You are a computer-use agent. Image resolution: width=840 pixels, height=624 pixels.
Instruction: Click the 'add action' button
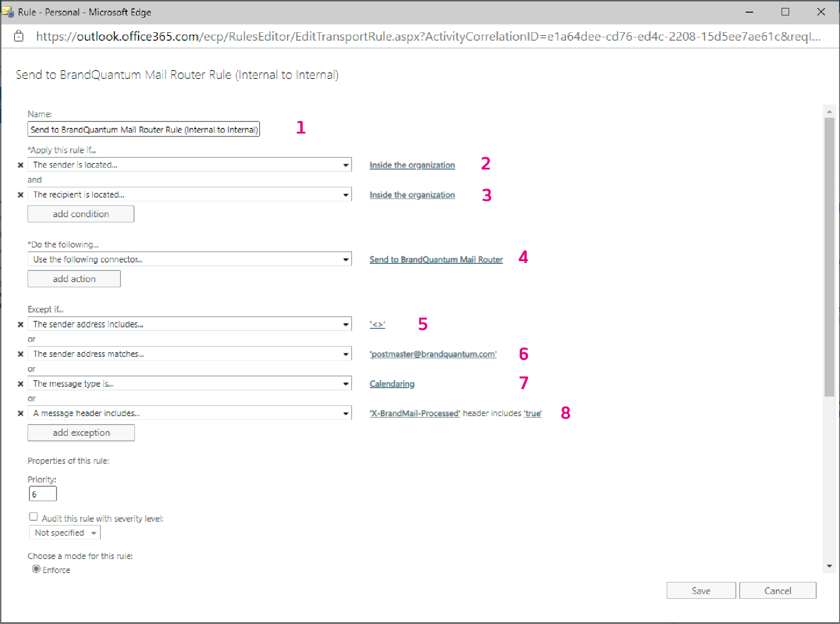74,279
